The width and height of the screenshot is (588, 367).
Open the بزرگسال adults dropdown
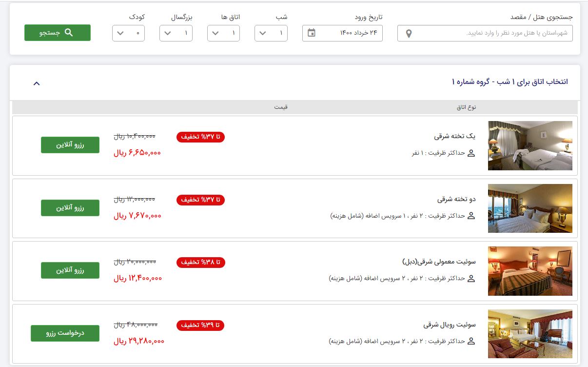176,33
